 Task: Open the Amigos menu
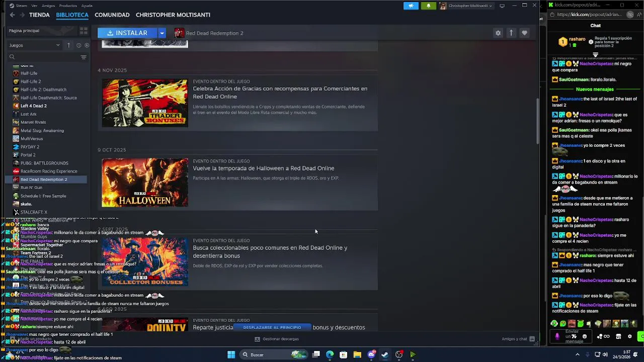[x=48, y=6]
